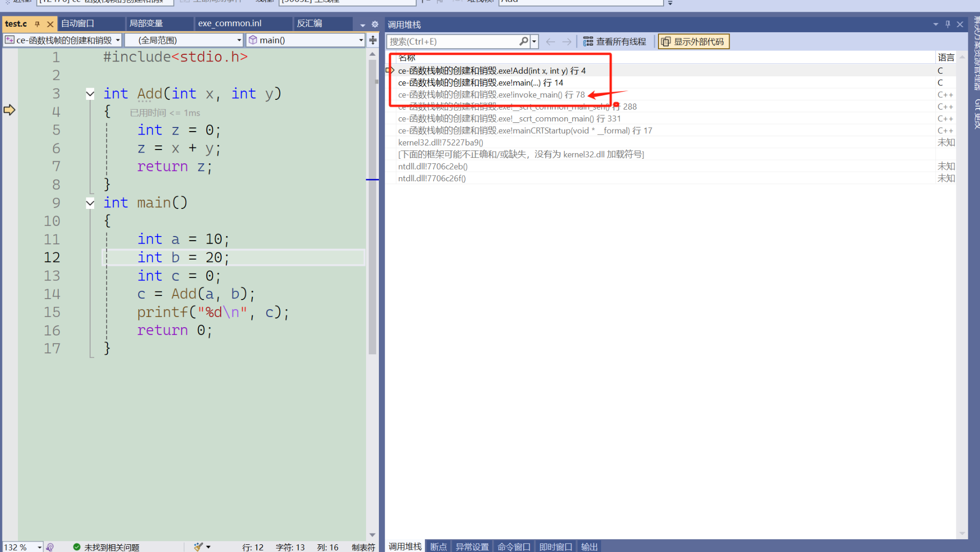This screenshot has height=552, width=980.
Task: Click the current statement arrow at line 4
Action: click(10, 110)
